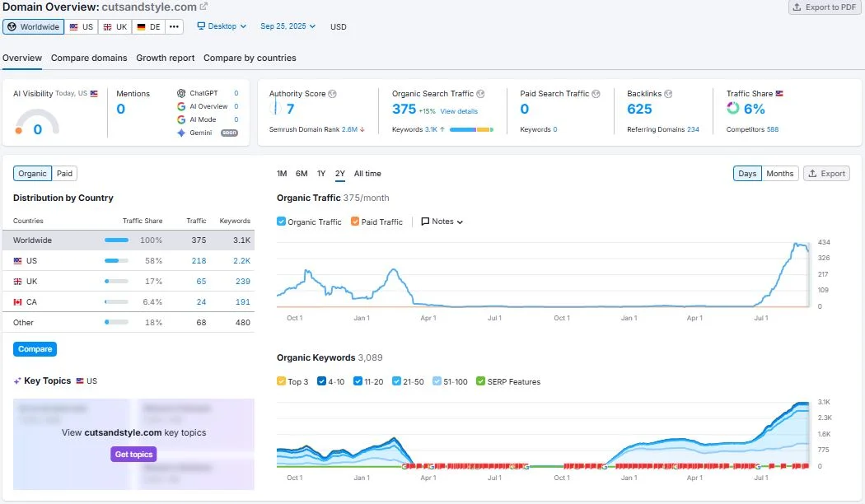
Task: Click the chart Export upload icon
Action: point(812,173)
